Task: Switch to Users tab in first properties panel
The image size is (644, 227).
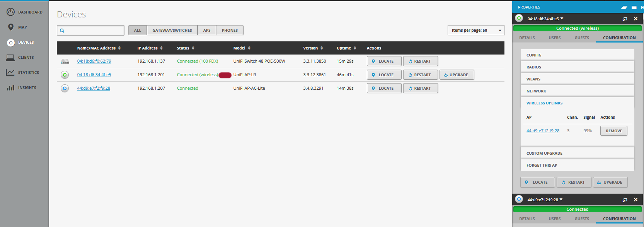Action: 554,38
